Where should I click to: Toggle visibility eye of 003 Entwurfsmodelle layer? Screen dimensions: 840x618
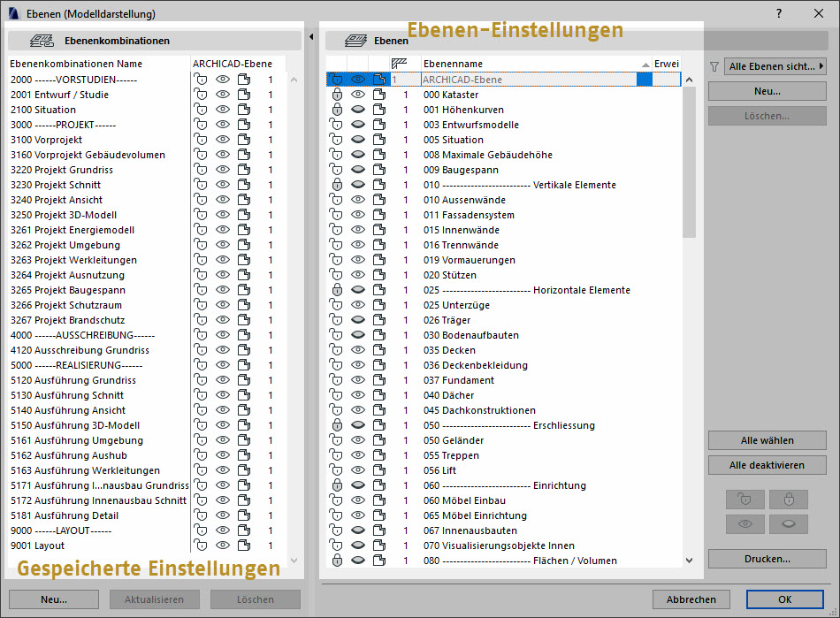pos(358,125)
